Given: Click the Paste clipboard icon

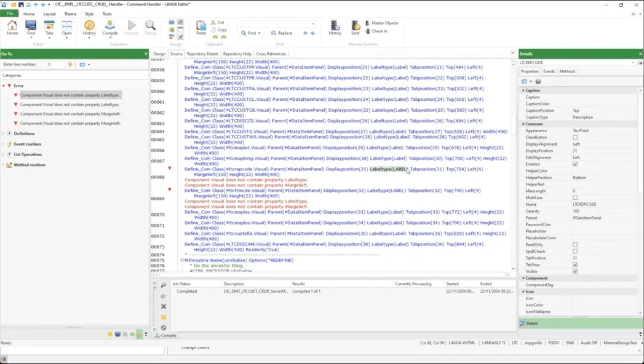Looking at the screenshot, I should click(201, 27).
